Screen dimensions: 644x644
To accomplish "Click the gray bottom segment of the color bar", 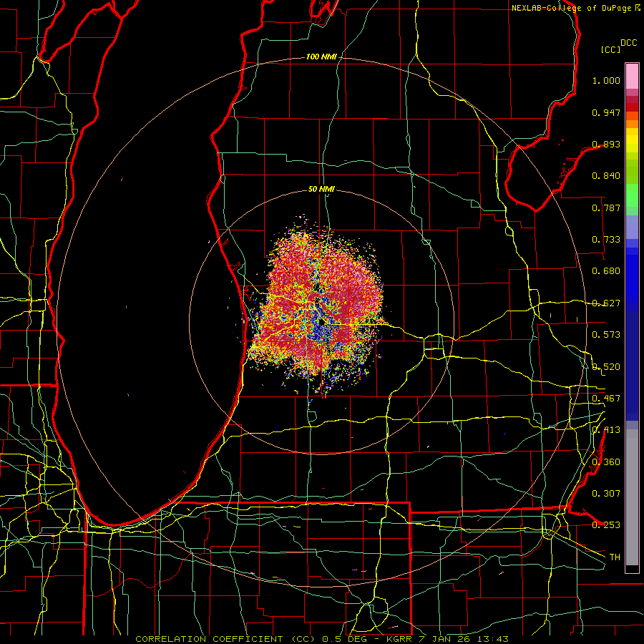I will [x=632, y=497].
